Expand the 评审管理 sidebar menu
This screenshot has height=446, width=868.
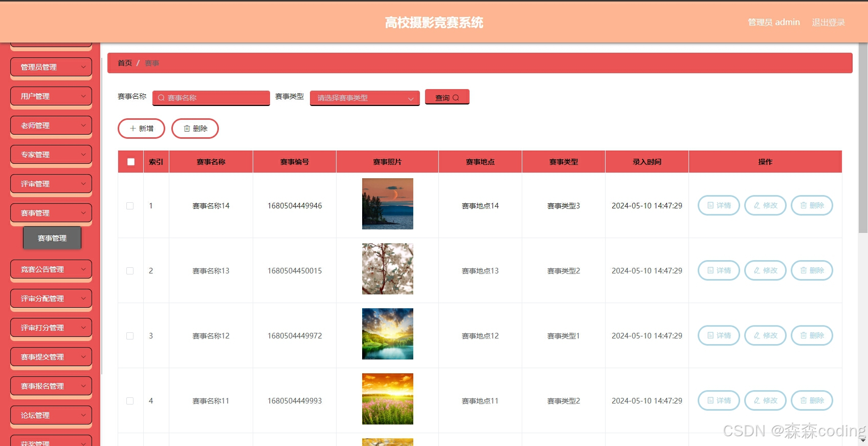click(51, 184)
